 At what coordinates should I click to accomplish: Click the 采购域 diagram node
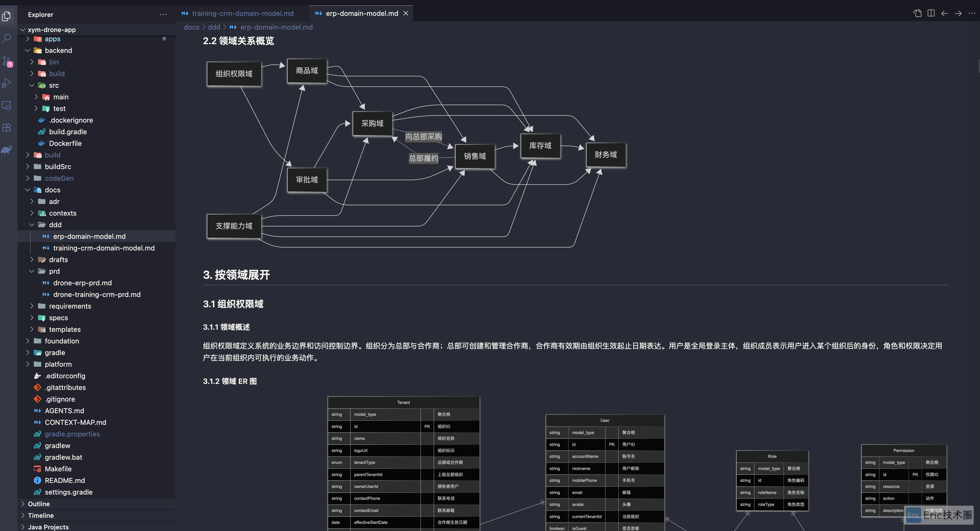click(372, 123)
